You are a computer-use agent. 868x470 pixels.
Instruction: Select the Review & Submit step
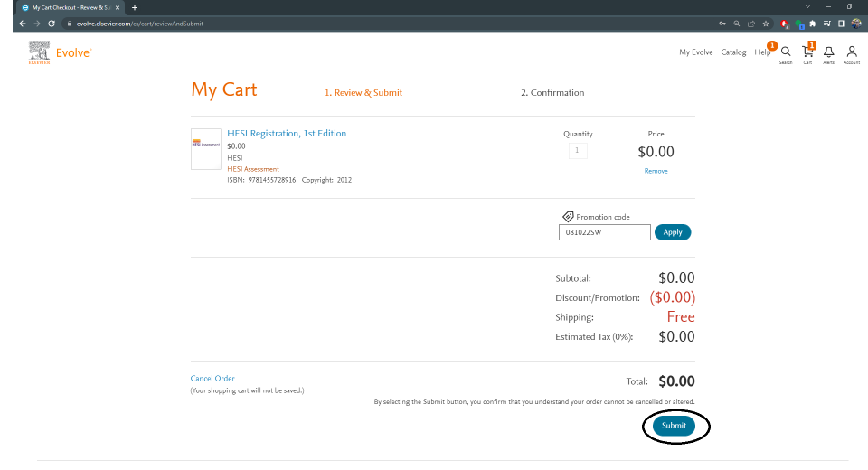click(363, 93)
